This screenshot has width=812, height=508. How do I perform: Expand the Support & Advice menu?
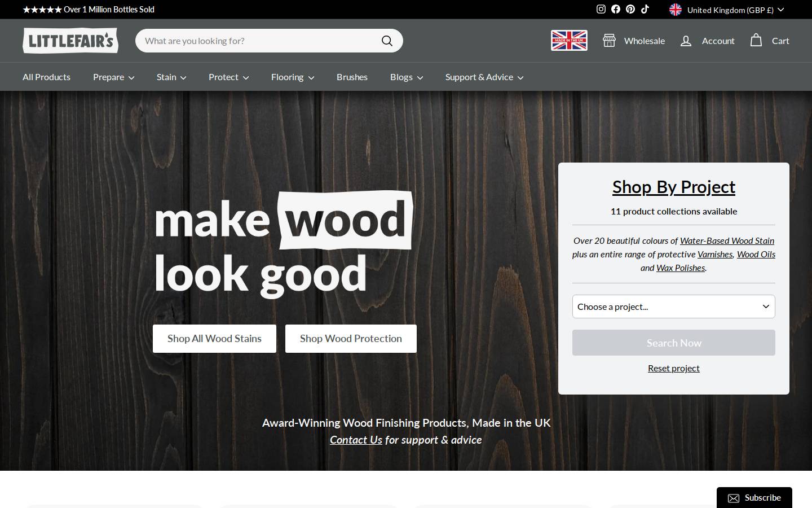point(484,77)
